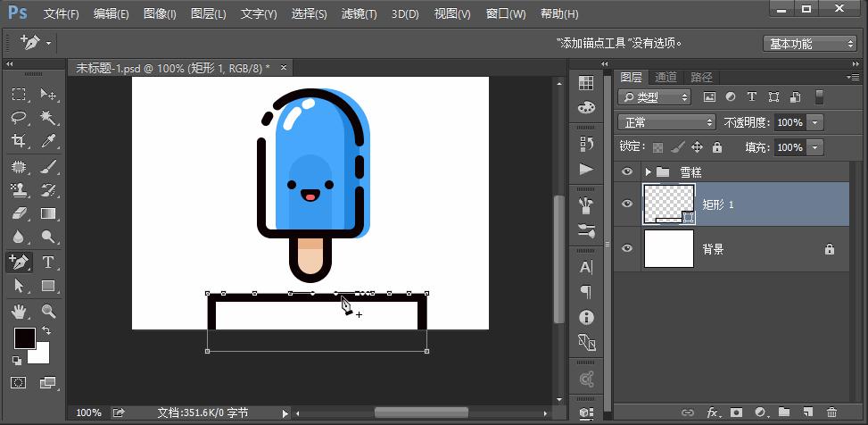This screenshot has height=425, width=868.
Task: Hide the 矩形 1 layer
Action: 627,204
